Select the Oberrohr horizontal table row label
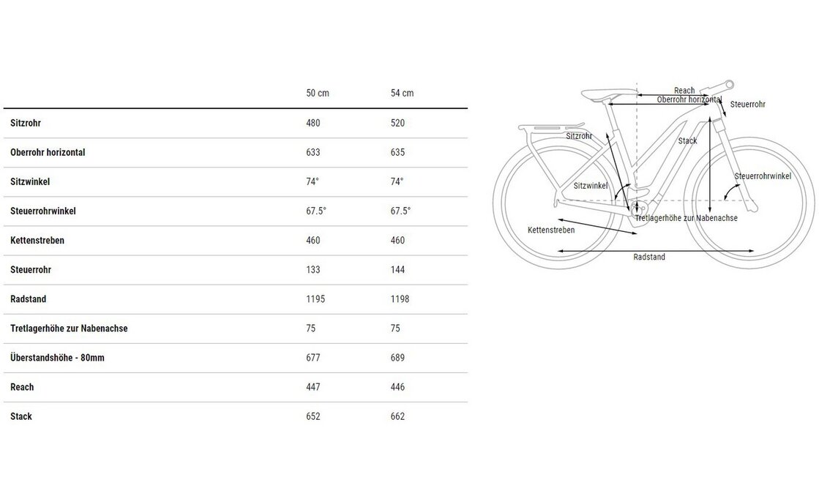The image size is (819, 504). (x=48, y=152)
